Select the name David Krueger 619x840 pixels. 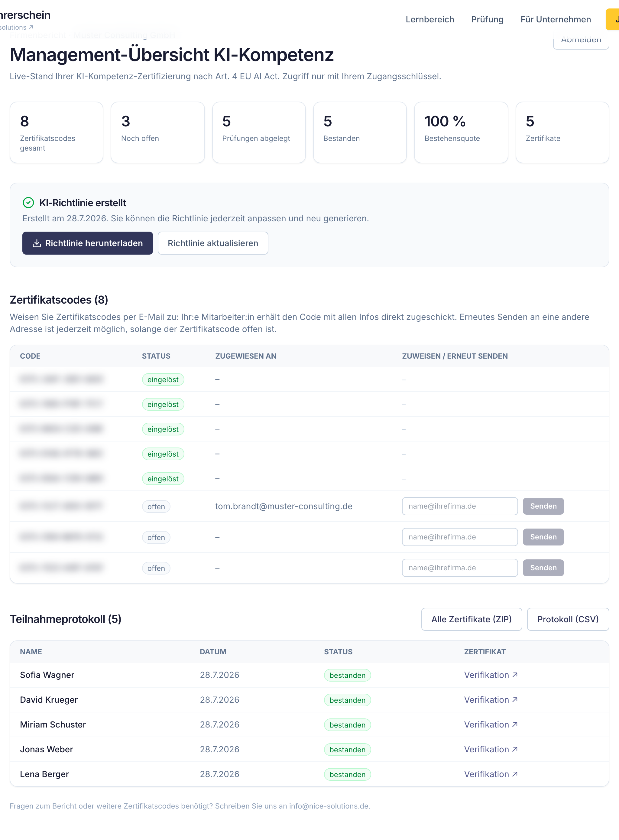[x=49, y=699]
